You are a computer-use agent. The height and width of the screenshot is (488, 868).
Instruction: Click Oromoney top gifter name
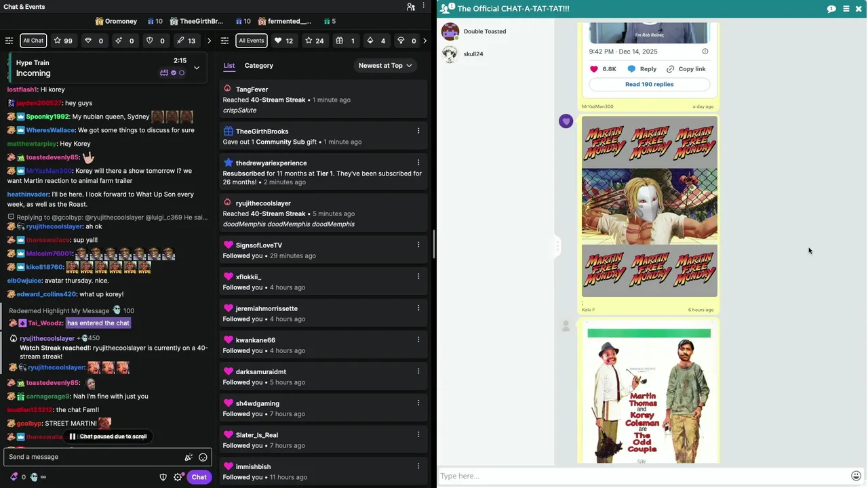[x=121, y=21]
